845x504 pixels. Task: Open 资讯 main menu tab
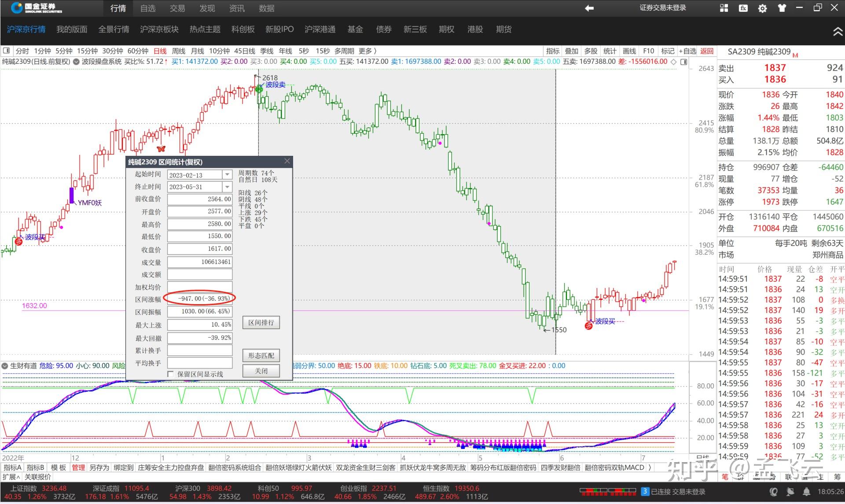(237, 8)
